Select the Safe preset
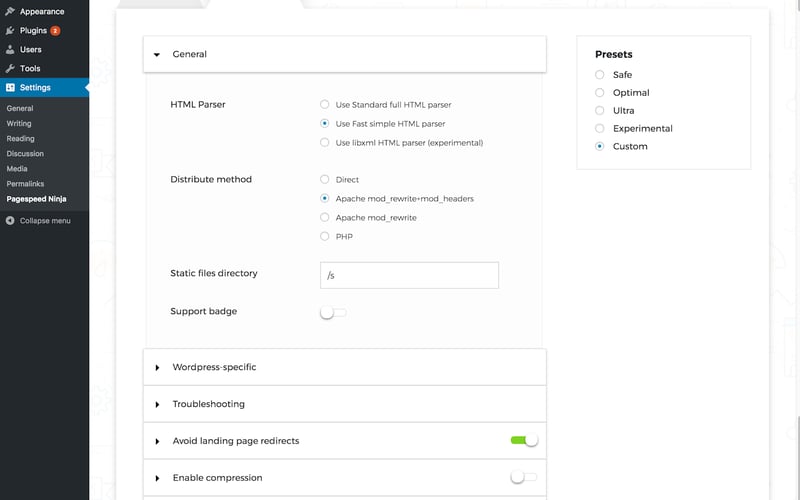This screenshot has width=800, height=500. (599, 74)
